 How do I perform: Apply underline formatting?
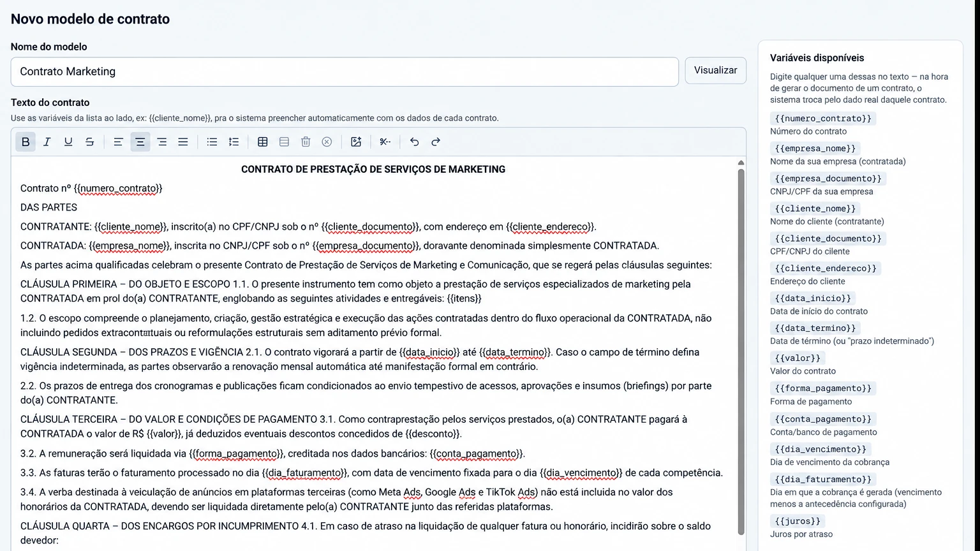pyautogui.click(x=68, y=142)
